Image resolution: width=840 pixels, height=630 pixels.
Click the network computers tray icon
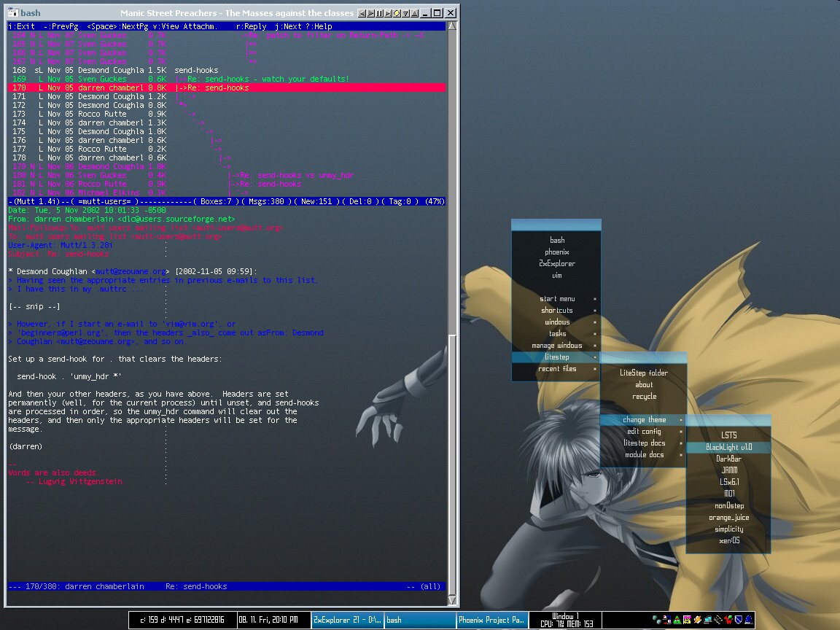(707, 620)
